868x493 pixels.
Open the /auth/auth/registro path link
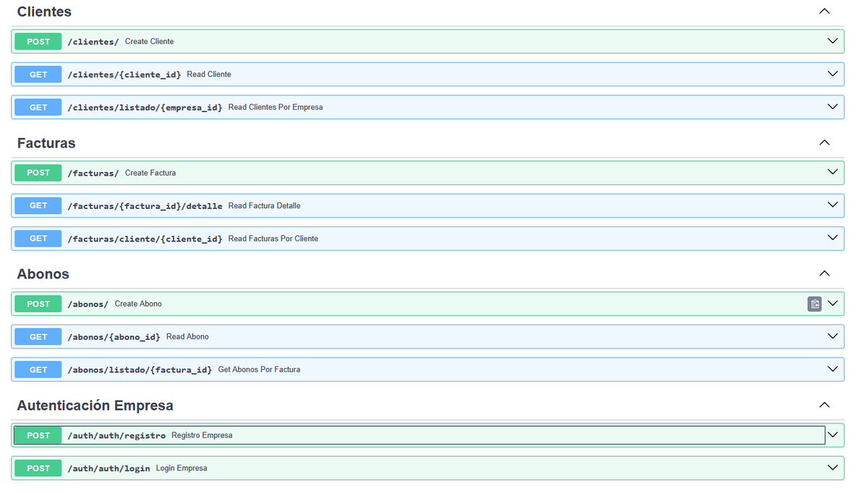point(116,435)
